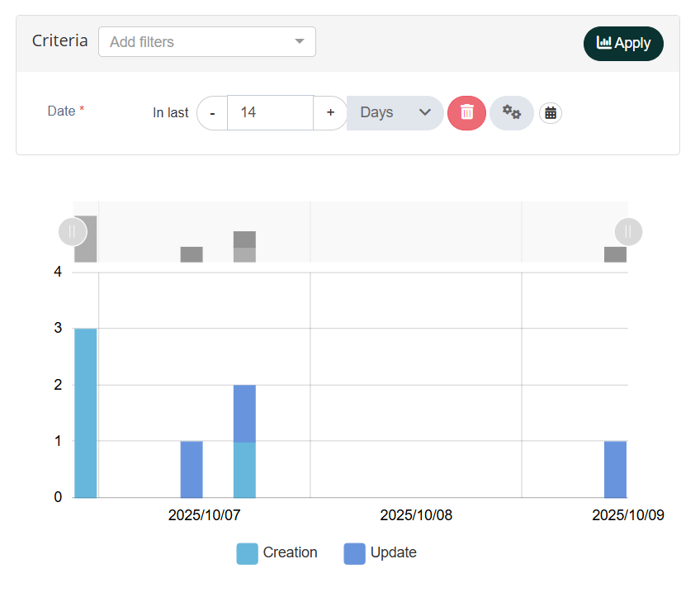This screenshot has height=597, width=700.
Task: Toggle the Update series in the legend
Action: coord(393,553)
